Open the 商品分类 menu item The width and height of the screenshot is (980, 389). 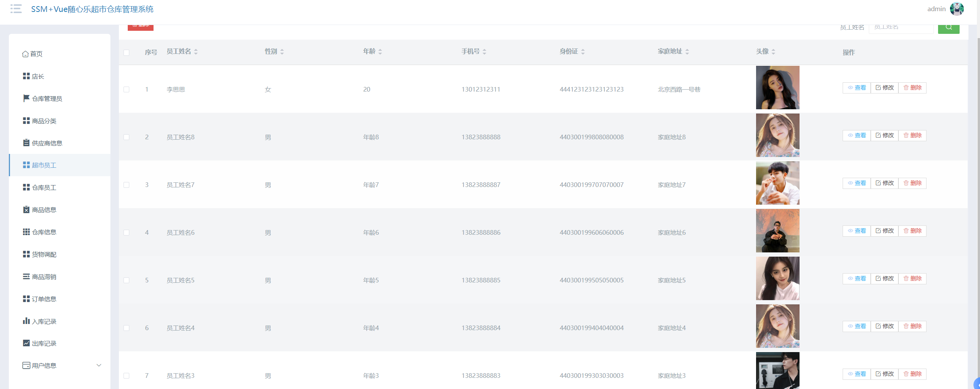(44, 121)
